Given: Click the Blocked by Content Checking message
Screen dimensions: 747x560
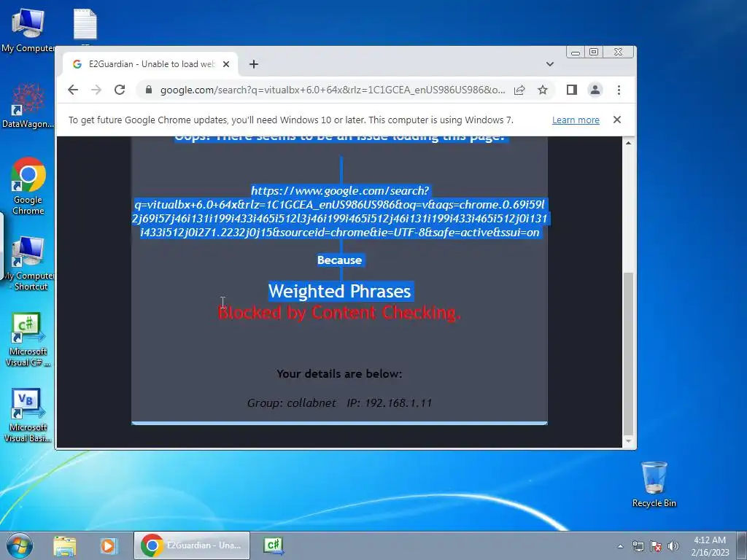Looking at the screenshot, I should click(x=340, y=312).
